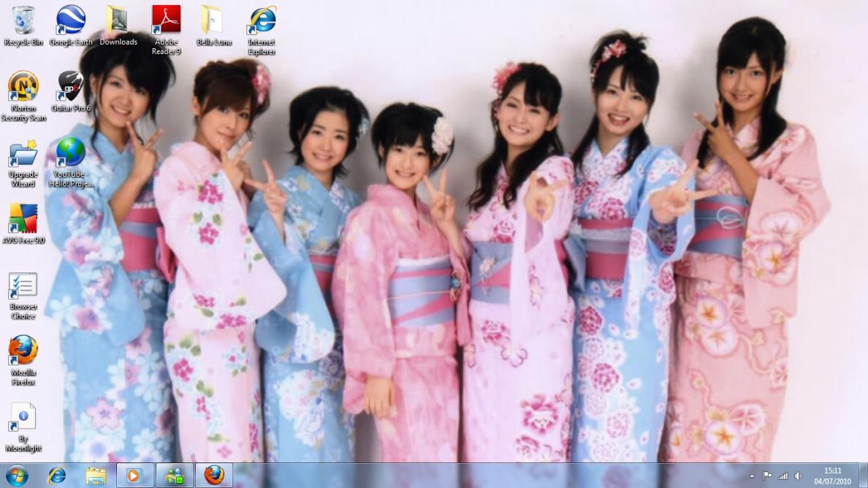Click the taskbar clock showing 15:11
Image resolution: width=868 pixels, height=488 pixels.
click(832, 476)
